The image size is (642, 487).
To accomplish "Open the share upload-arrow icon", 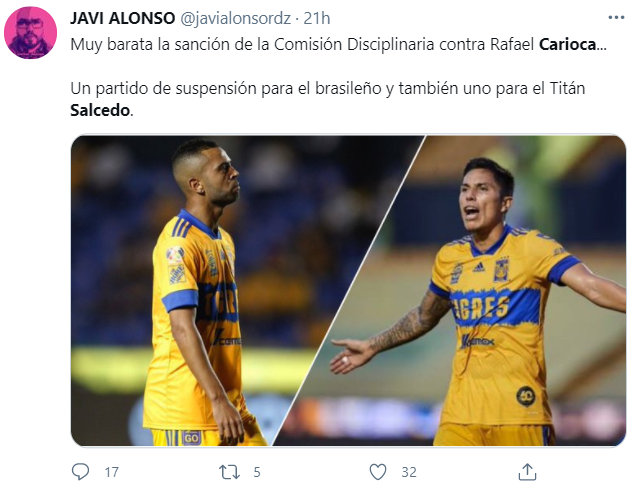I will click(x=527, y=472).
